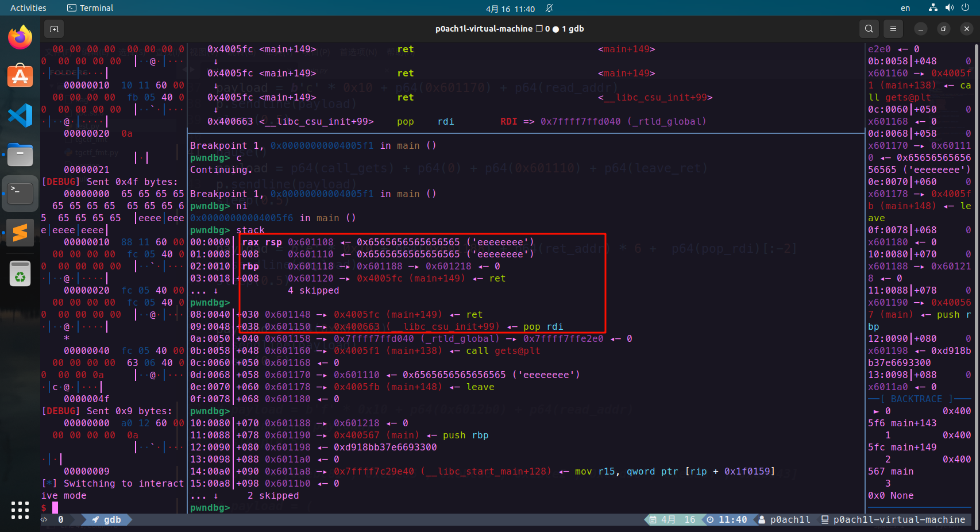
Task: Show the applications grid
Action: pos(20,510)
